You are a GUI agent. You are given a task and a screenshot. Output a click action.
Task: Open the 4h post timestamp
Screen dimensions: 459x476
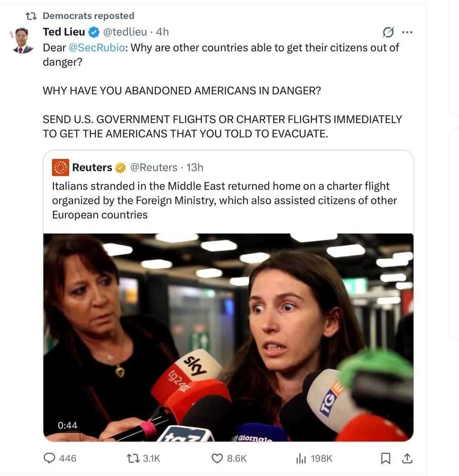pos(162,32)
